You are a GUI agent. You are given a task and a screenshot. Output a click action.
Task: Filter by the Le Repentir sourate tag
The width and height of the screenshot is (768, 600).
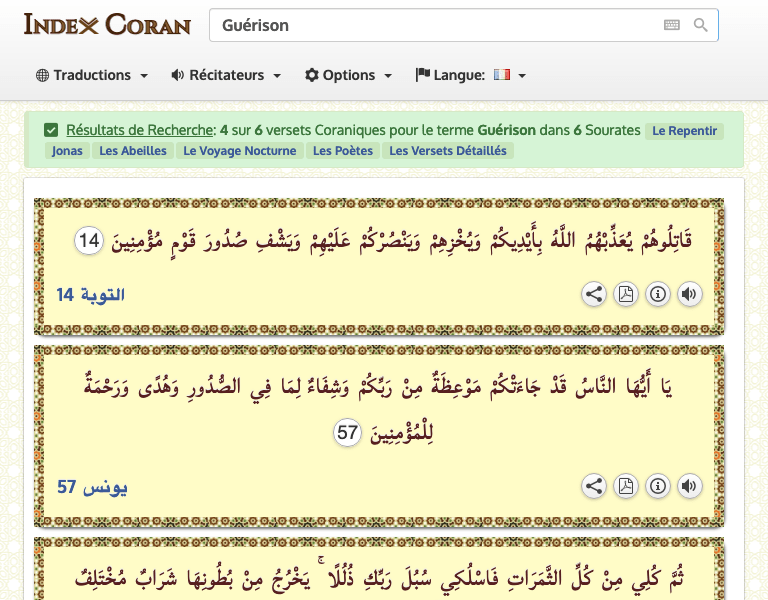point(684,130)
